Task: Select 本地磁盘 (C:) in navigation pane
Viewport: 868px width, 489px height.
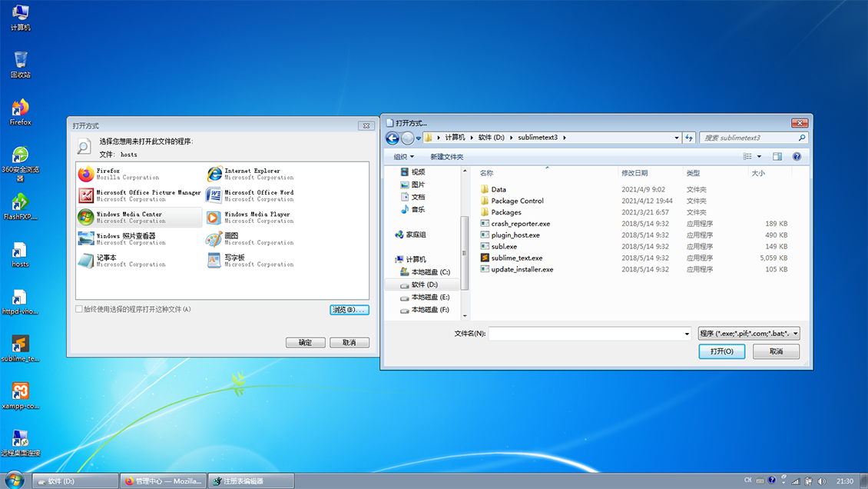Action: 430,272
